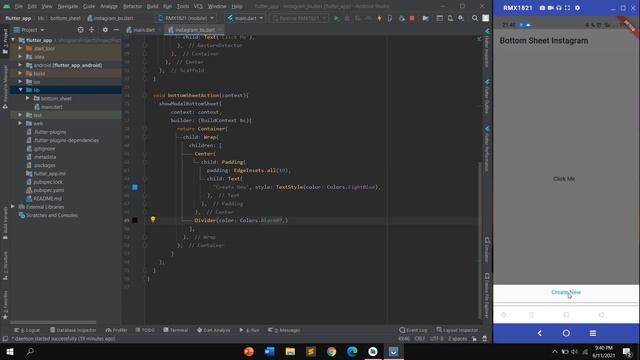Open the Navigate menu
The height and width of the screenshot is (360, 640).
[x=68, y=6]
